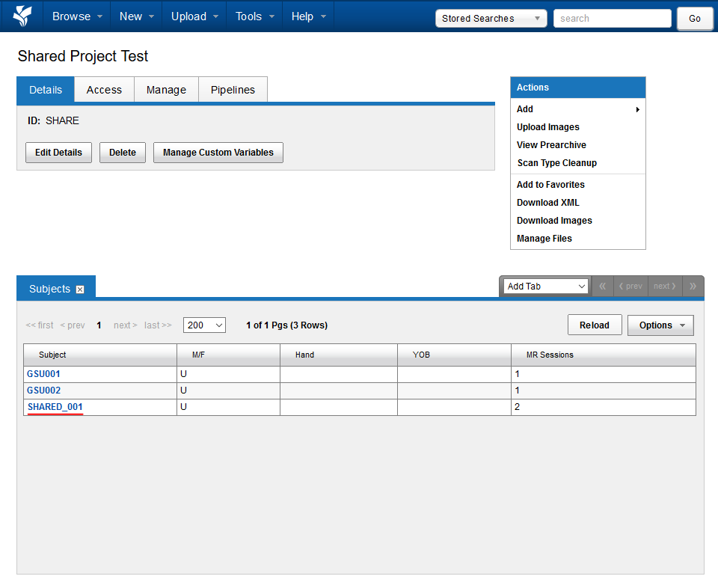
Task: Open the Options dropdown button
Action: [x=660, y=325]
